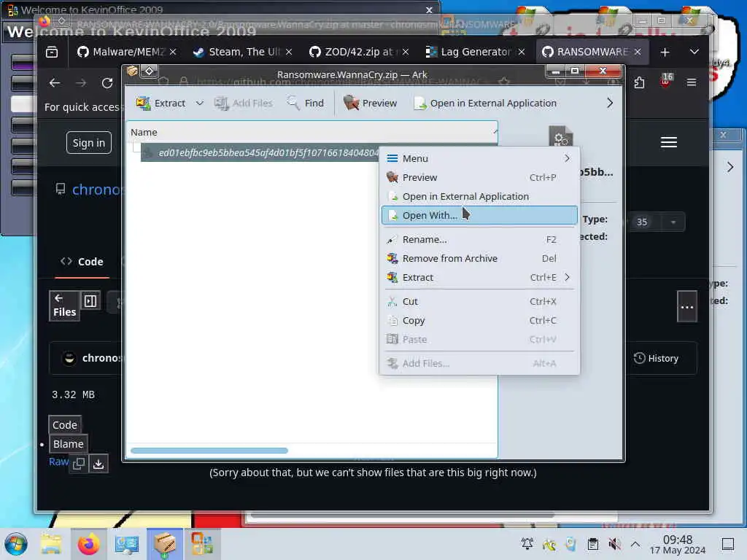Viewport: 747px width, 560px height.
Task: Expand the hidden system tray icons arrow
Action: point(635,544)
